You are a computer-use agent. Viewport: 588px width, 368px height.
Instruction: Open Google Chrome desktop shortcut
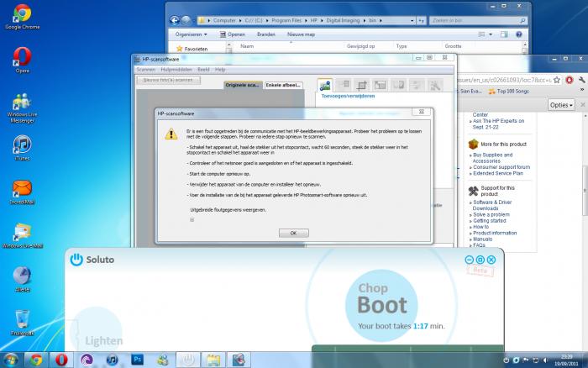click(x=23, y=17)
